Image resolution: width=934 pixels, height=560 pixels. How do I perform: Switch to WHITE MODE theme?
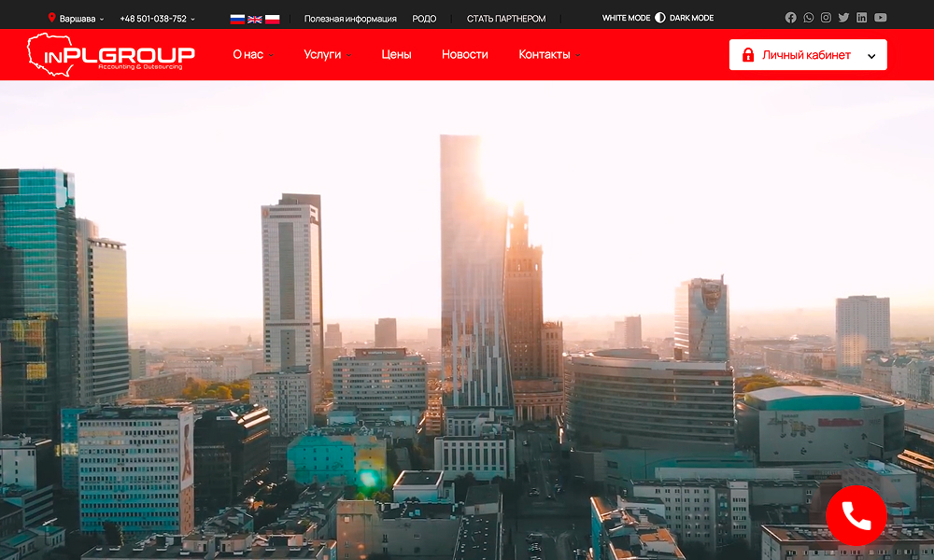tap(626, 18)
